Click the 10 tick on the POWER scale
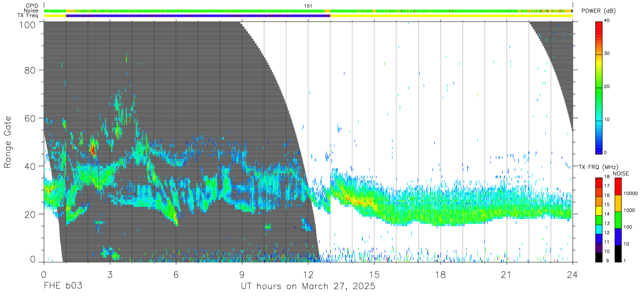 pos(607,119)
